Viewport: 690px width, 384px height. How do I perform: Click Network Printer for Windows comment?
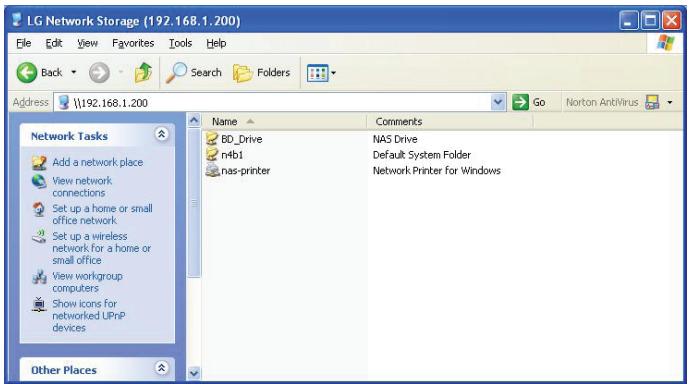[437, 171]
